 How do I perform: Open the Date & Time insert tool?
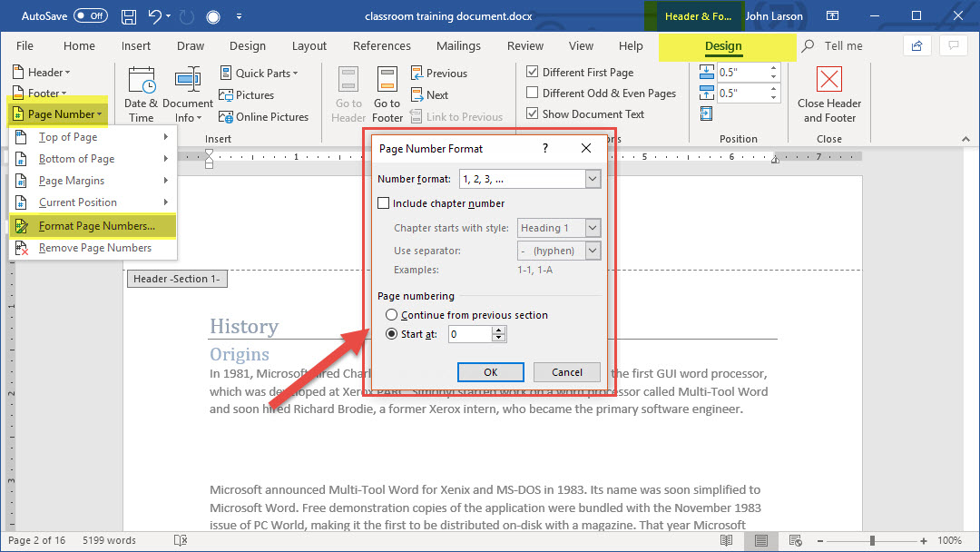click(141, 94)
